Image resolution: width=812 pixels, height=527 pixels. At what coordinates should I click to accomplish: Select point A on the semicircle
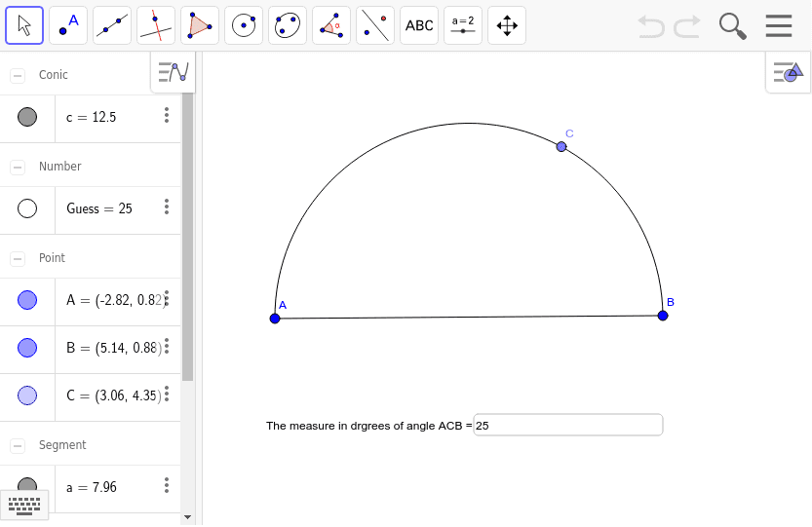coord(275,319)
